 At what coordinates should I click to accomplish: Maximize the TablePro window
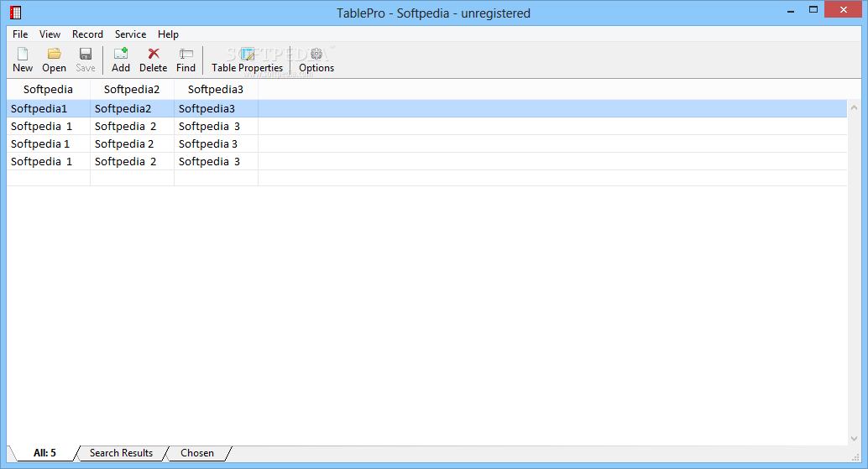813,9
